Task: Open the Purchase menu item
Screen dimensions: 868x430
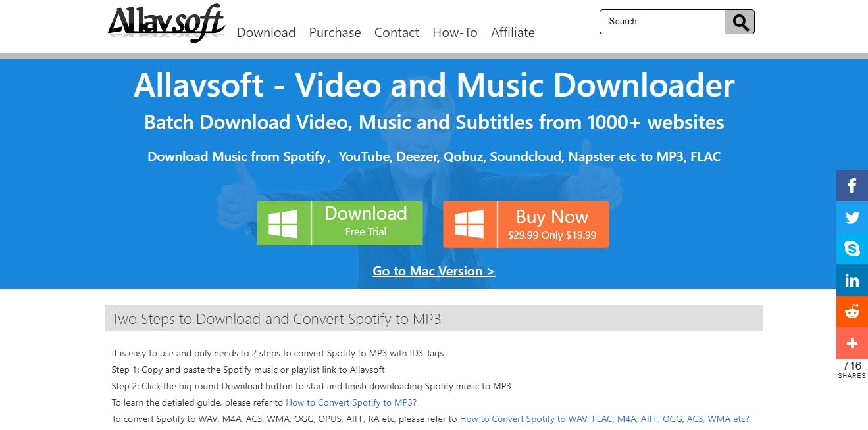Action: [x=335, y=32]
